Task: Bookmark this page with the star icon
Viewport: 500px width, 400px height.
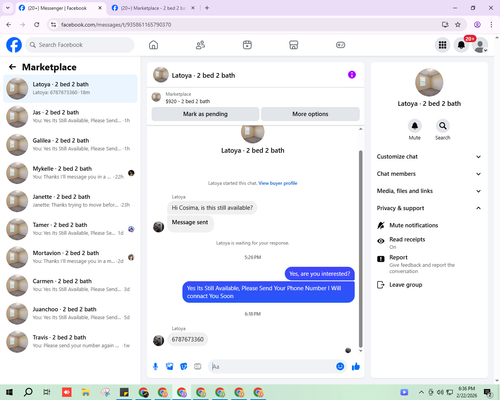Action: (458, 24)
